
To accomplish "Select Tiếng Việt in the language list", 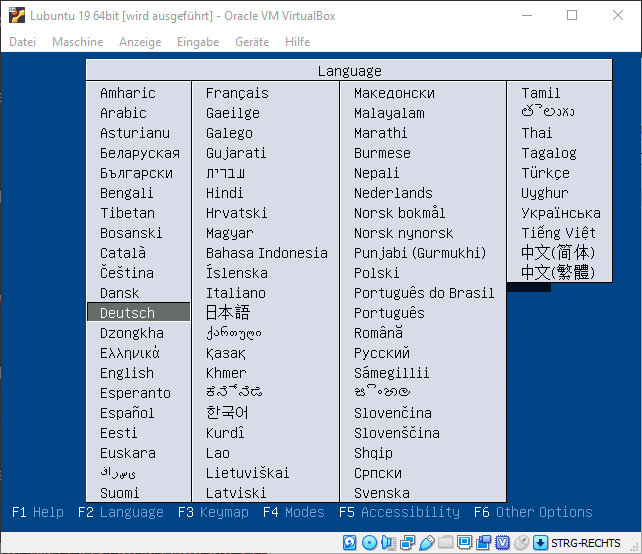I will click(558, 233).
